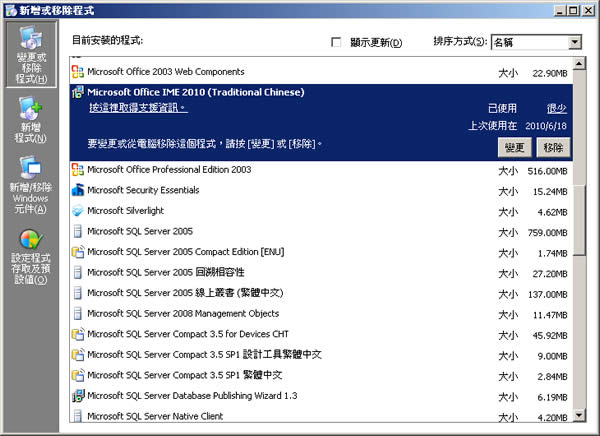Click the 22.90MB size value

550,73
